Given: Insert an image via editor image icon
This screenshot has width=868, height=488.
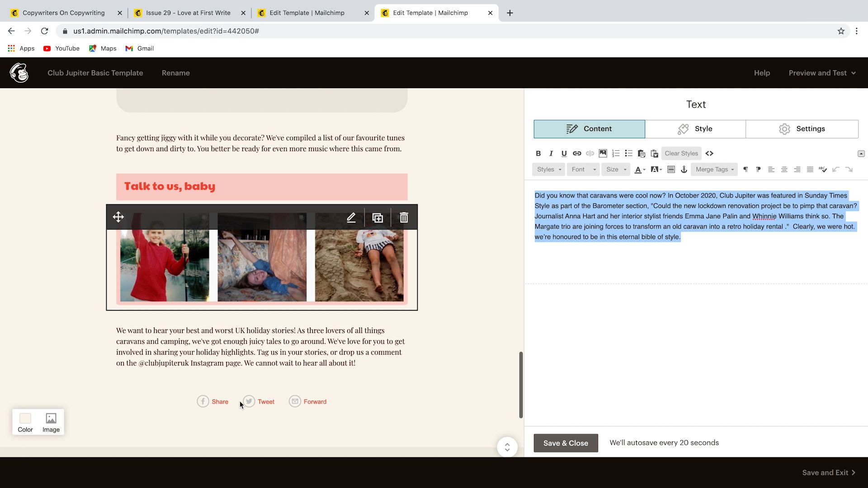Looking at the screenshot, I should point(603,154).
